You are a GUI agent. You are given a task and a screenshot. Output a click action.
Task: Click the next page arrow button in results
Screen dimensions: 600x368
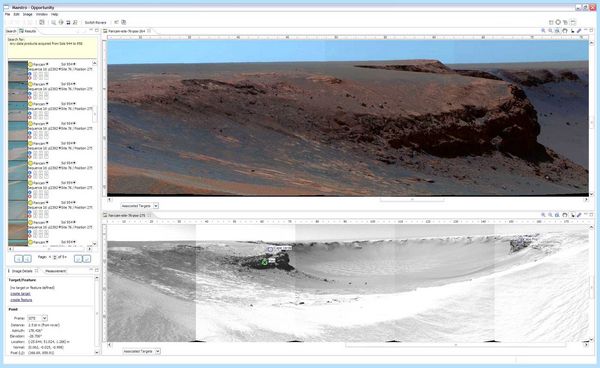point(78,259)
